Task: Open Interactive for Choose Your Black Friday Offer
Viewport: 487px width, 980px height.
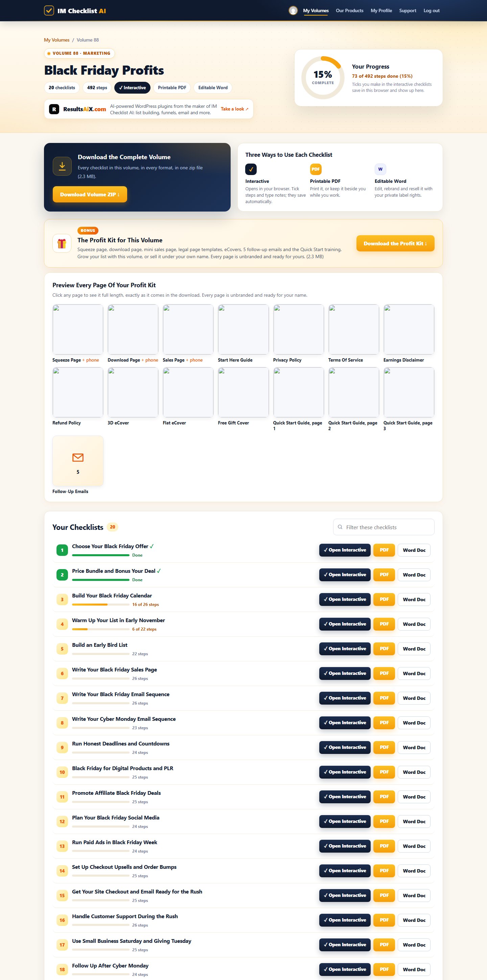Action: (x=345, y=550)
